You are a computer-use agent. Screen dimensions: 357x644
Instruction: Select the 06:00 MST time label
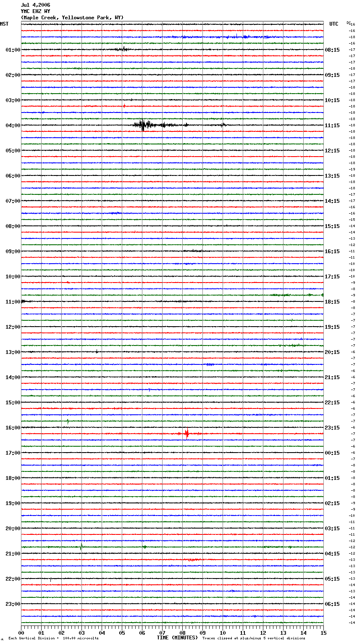pyautogui.click(x=13, y=176)
